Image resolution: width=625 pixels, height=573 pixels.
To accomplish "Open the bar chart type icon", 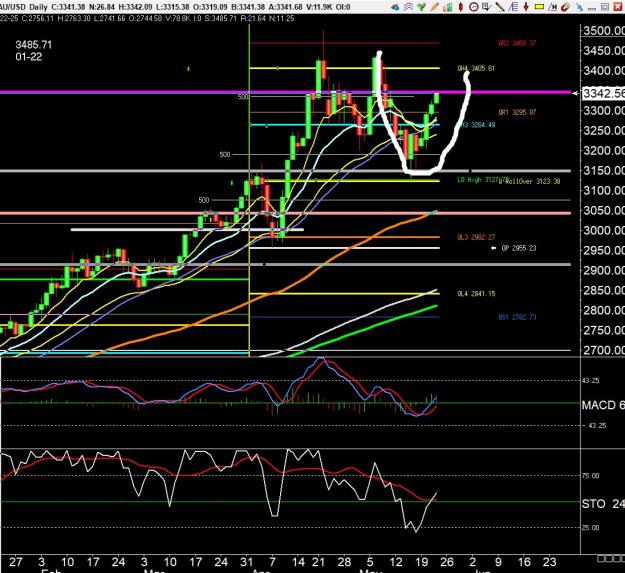I will 448,7.
